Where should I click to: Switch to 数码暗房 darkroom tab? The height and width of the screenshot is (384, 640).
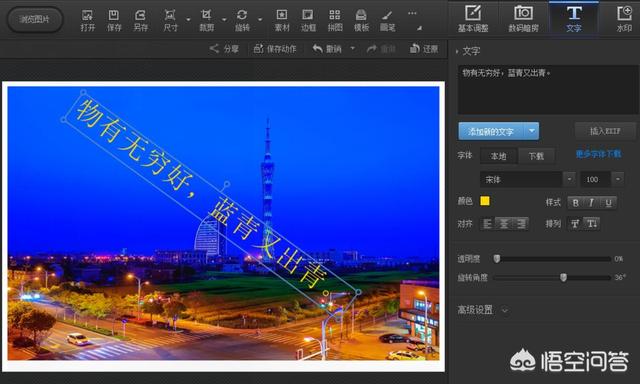click(523, 19)
